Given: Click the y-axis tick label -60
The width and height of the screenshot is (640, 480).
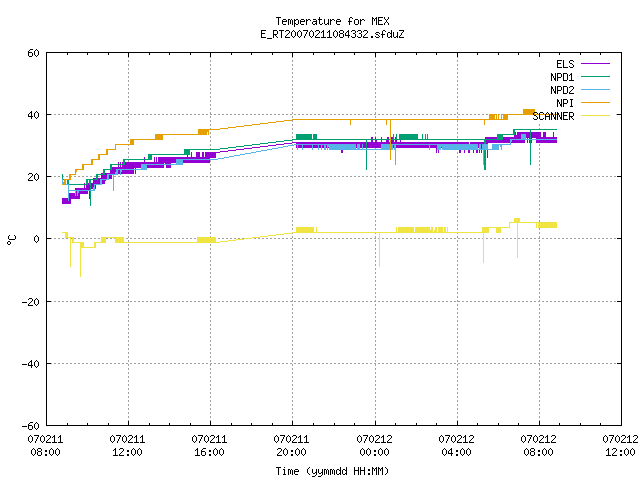Looking at the screenshot, I should 31,426.
